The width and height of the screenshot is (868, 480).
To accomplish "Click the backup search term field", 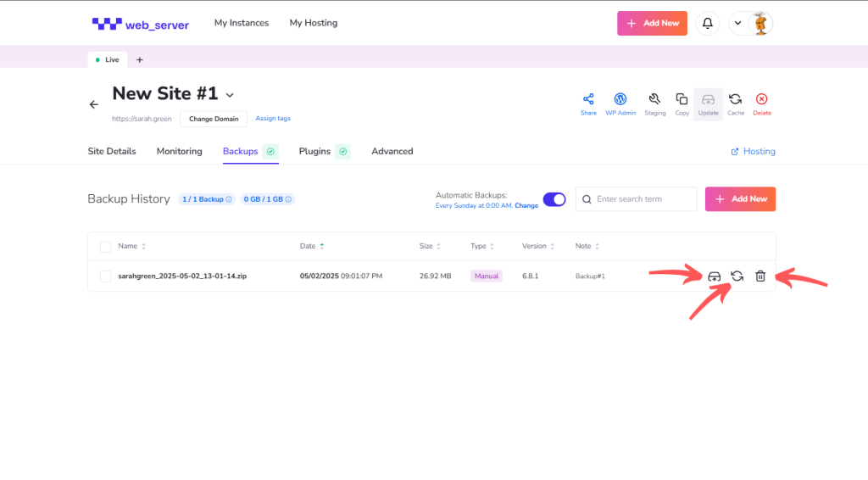I will [637, 199].
